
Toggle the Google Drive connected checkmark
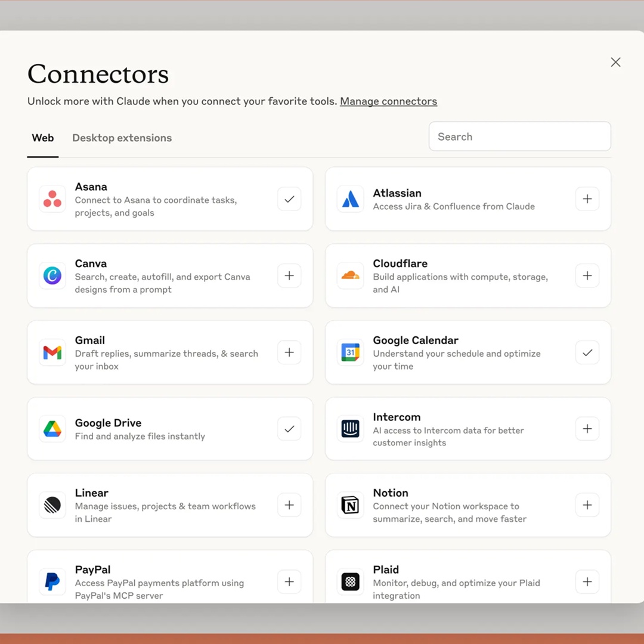[x=289, y=429]
